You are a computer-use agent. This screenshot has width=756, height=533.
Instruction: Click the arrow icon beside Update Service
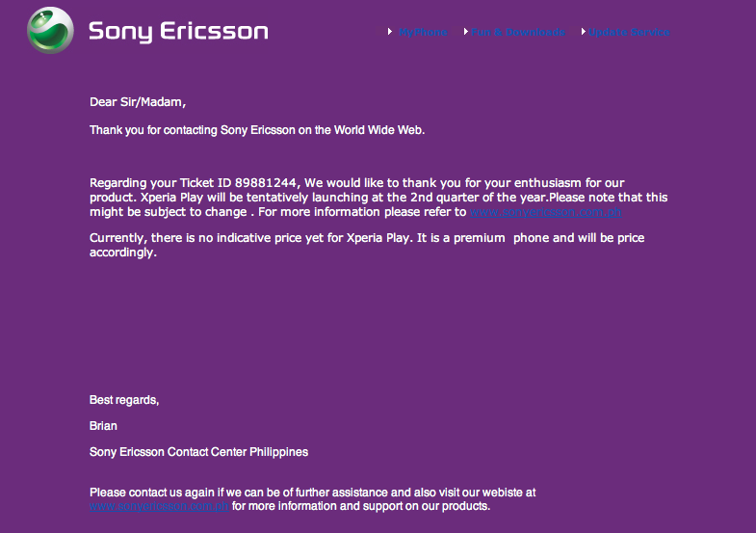tap(584, 32)
